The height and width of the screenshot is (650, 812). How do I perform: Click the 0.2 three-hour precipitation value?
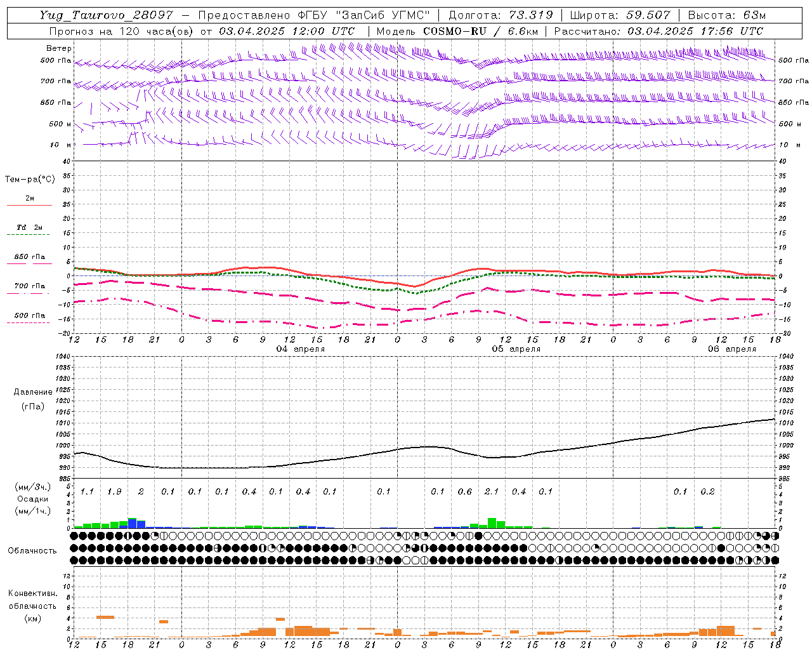point(707,492)
